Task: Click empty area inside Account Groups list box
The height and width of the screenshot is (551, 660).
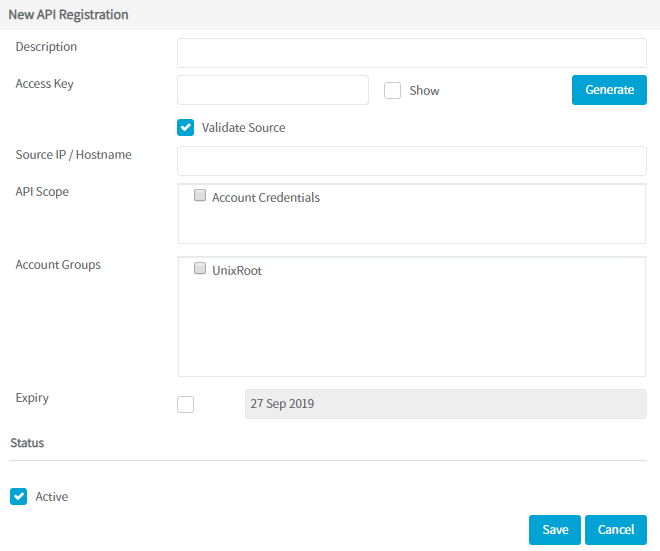Action: 410,330
